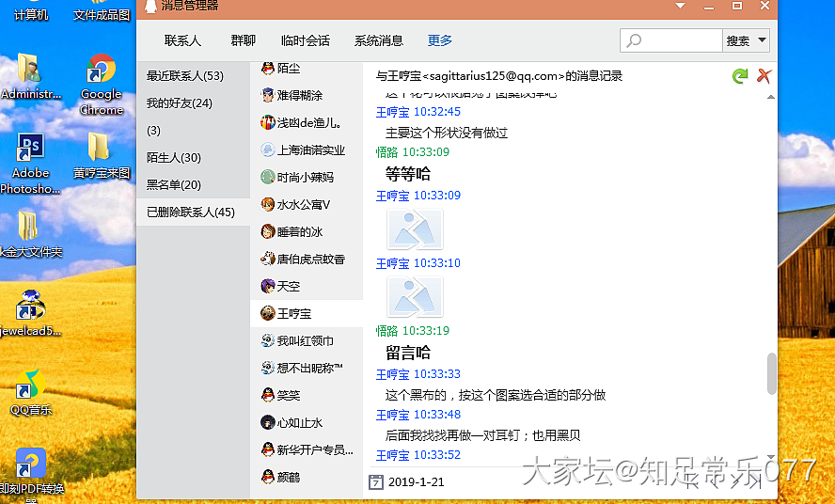Switch to the 系统消息 tab

378,40
